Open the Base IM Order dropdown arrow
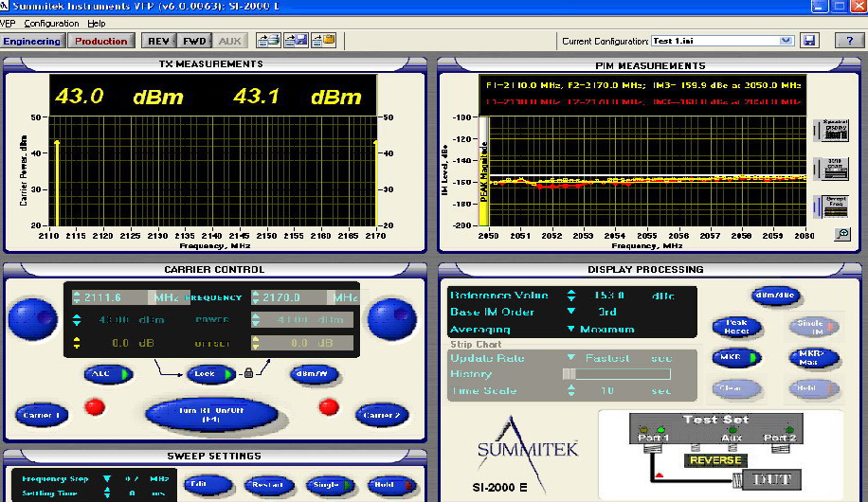Screen dimensions: 868x502 pyautogui.click(x=570, y=312)
